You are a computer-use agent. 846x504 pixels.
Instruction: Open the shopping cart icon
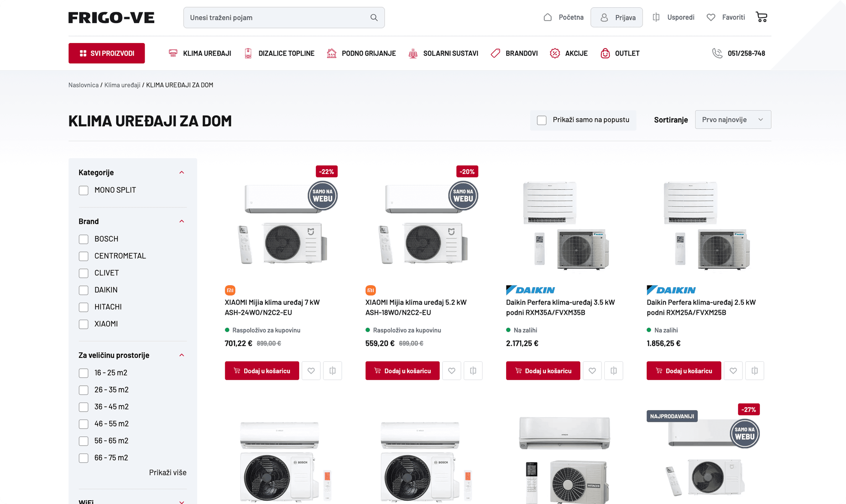pyautogui.click(x=761, y=17)
